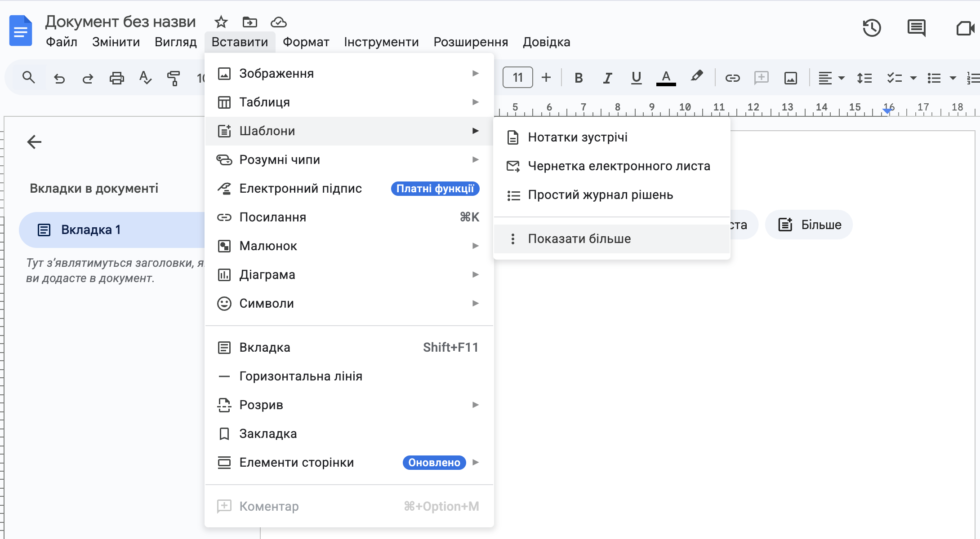Toggle underline formatting
The image size is (980, 539).
pyautogui.click(x=636, y=78)
